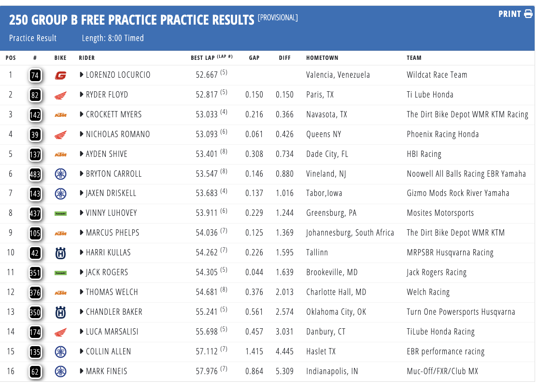Click the TEAM column header
Screen dimensions: 538x392
click(414, 58)
